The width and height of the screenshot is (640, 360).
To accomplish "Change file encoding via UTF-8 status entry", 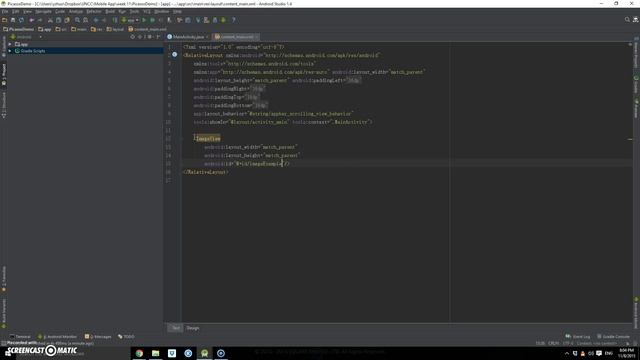I will 568,344.
